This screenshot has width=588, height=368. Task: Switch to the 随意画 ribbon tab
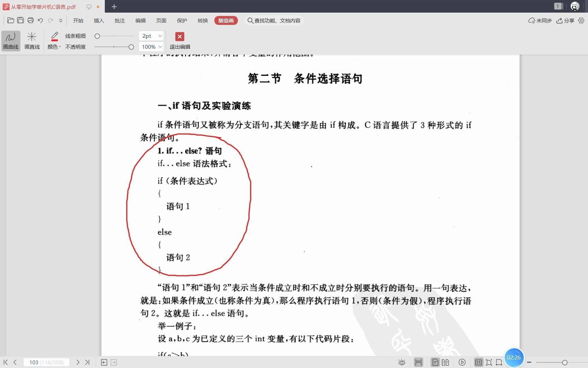(x=226, y=20)
